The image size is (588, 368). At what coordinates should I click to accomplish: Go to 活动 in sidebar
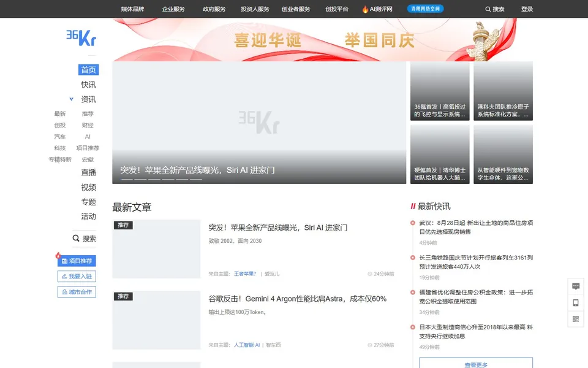[x=88, y=217]
